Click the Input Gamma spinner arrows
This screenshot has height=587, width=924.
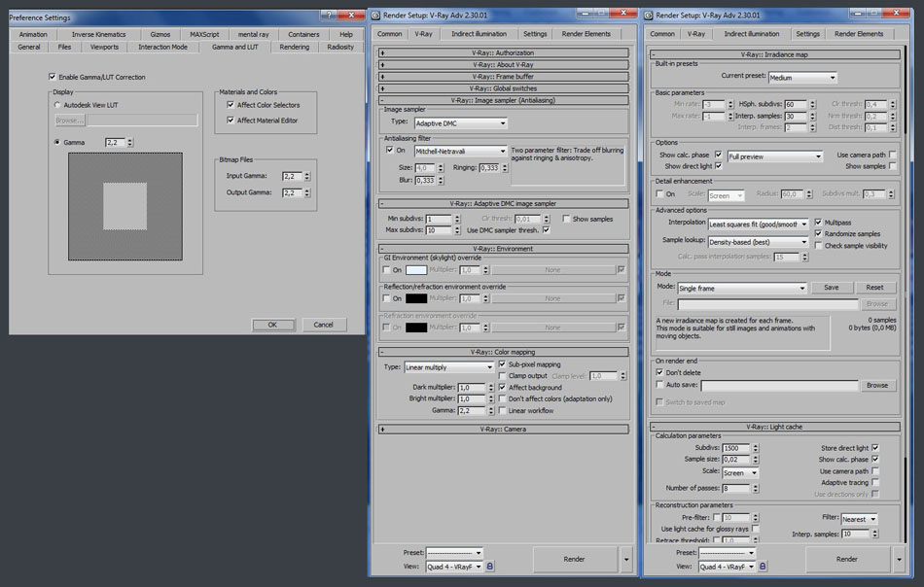click(307, 177)
